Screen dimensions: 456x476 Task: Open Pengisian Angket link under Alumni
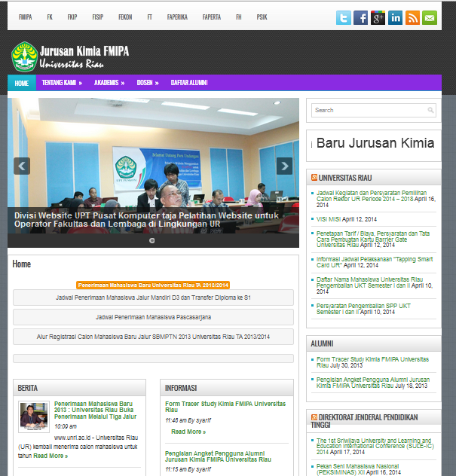373,383
